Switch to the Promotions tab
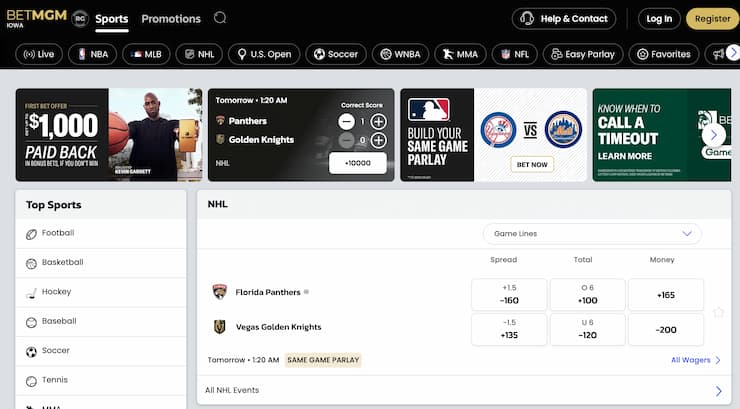 171,19
